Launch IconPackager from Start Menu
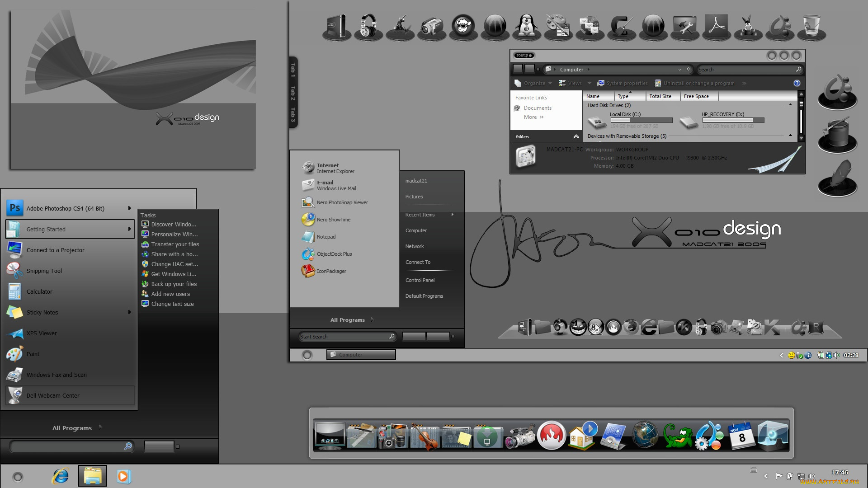This screenshot has width=868, height=488. click(333, 271)
